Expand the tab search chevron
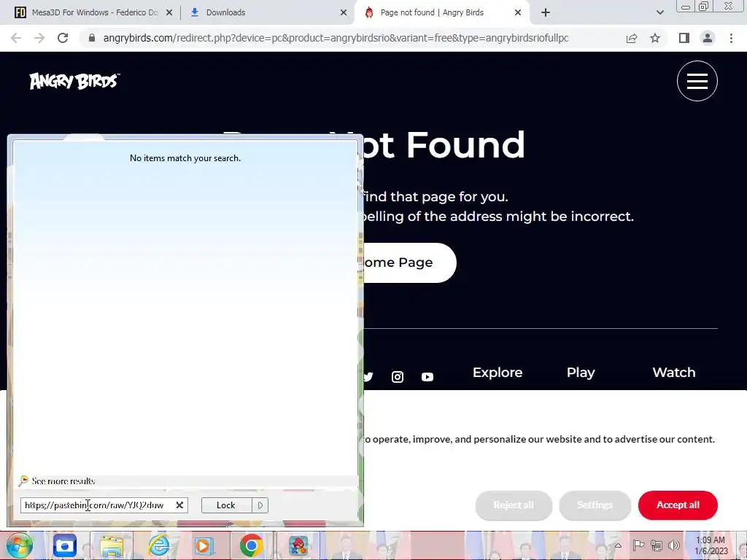This screenshot has width=747, height=560. coord(659,13)
